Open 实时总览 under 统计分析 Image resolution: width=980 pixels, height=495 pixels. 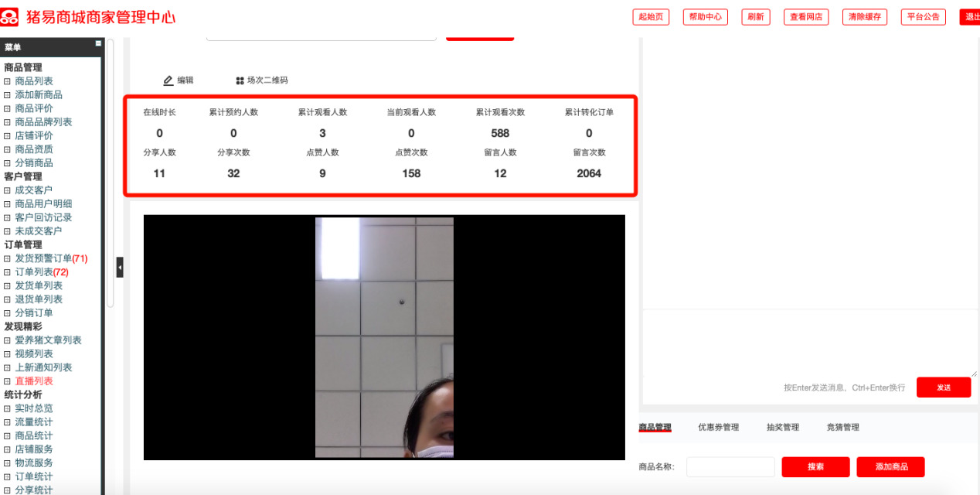(34, 408)
